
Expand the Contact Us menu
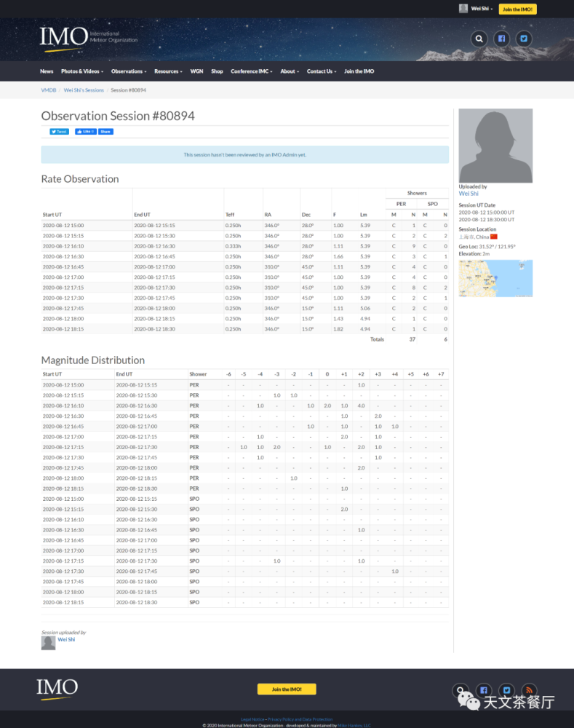click(321, 71)
